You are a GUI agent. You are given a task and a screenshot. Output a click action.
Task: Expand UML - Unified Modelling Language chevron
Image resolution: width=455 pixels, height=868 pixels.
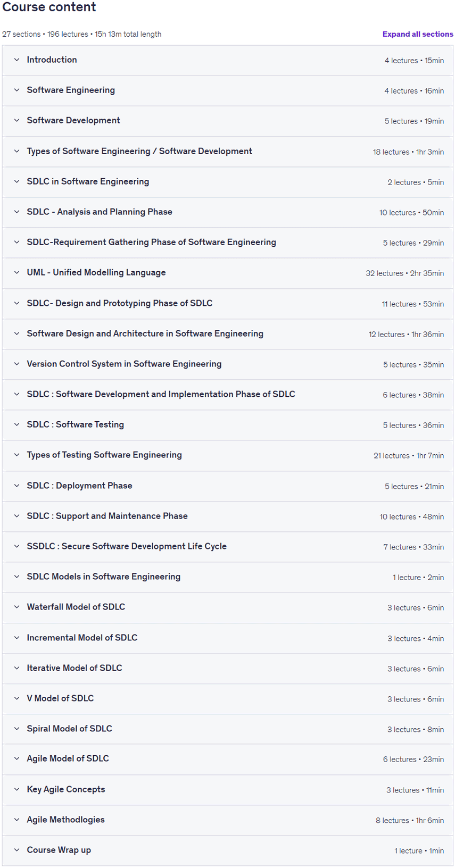[16, 273]
